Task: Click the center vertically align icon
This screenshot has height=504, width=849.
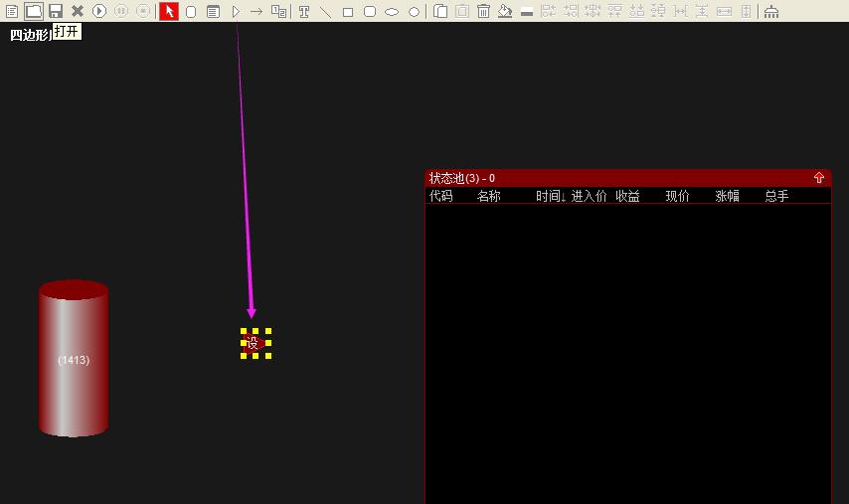Action: (x=658, y=11)
